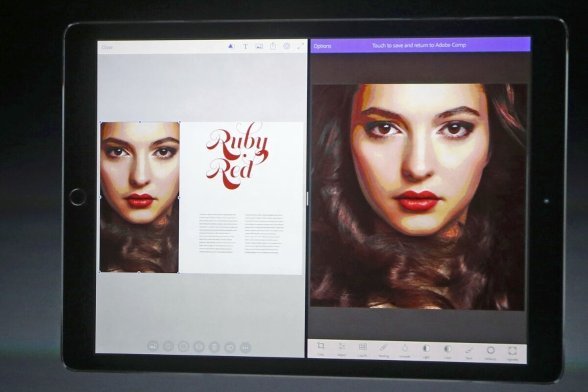This screenshot has height=392, width=588.
Task: Click the insert image icon in top toolbar
Action: click(259, 47)
